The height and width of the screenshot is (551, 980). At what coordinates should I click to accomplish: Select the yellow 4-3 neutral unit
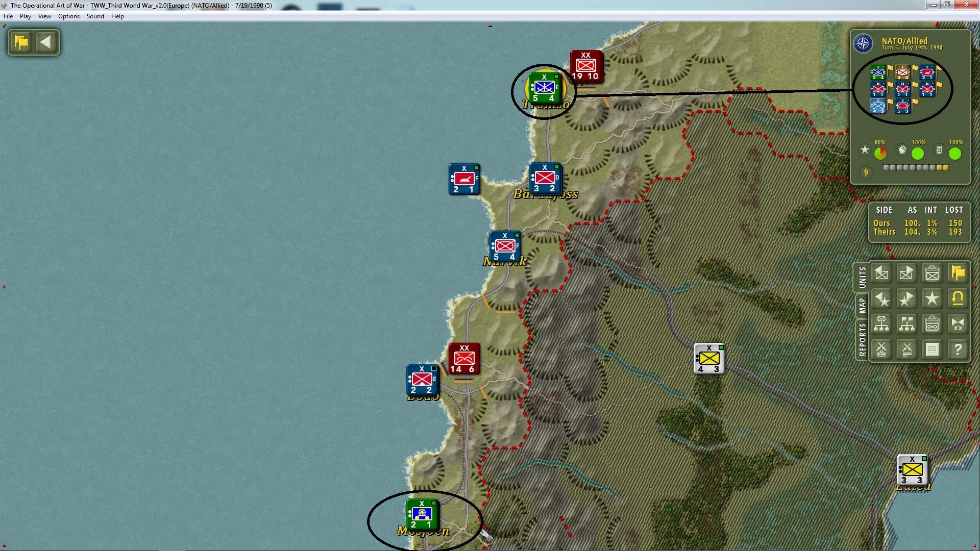(709, 359)
